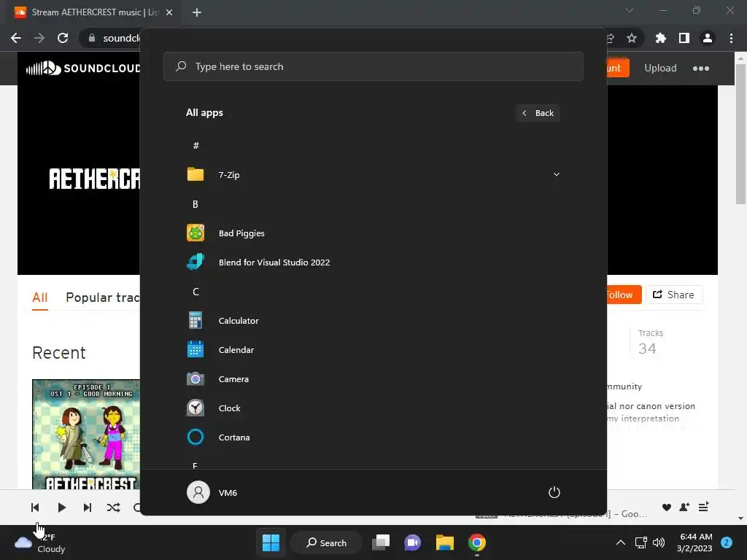Toggle Chrome side panel
The image size is (747, 560).
coord(684,38)
